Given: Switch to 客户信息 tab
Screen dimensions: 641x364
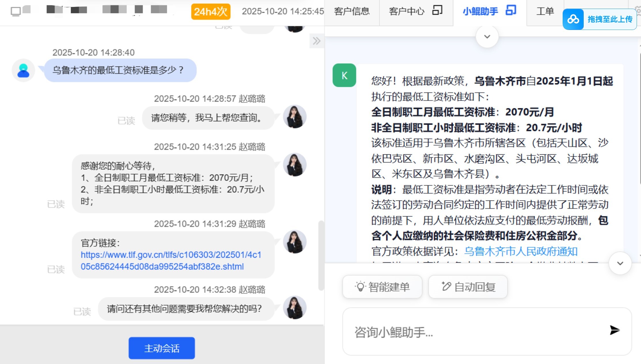Looking at the screenshot, I should tap(352, 12).
